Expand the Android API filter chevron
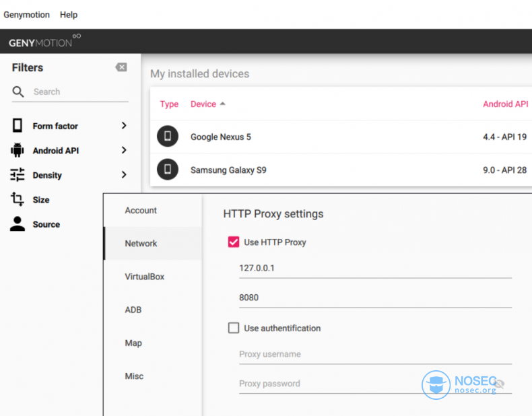 click(x=124, y=150)
